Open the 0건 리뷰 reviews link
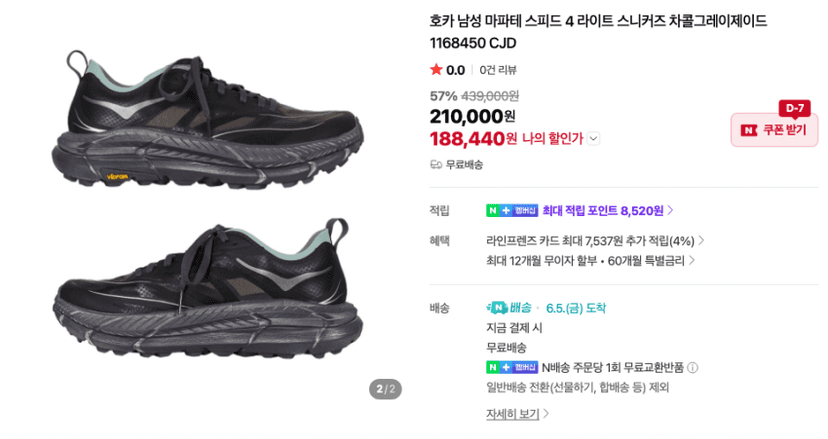 coord(498,70)
